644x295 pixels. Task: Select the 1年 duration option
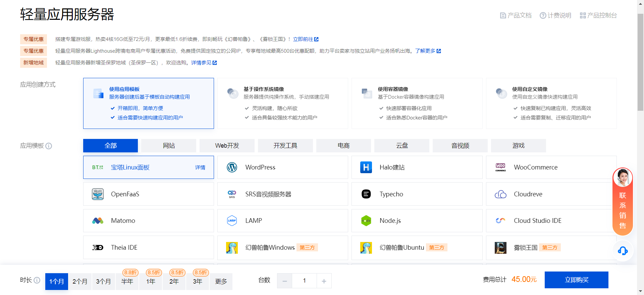point(151,281)
